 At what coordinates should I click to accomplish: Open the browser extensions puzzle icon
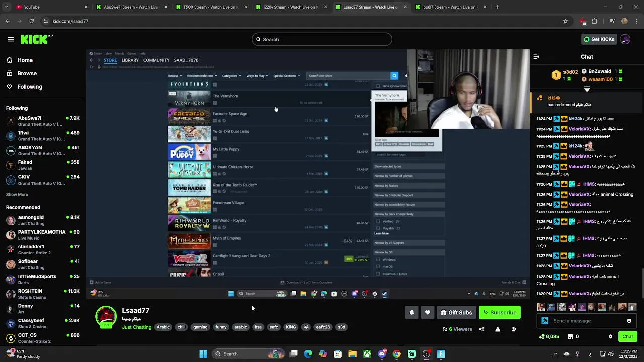click(595, 21)
